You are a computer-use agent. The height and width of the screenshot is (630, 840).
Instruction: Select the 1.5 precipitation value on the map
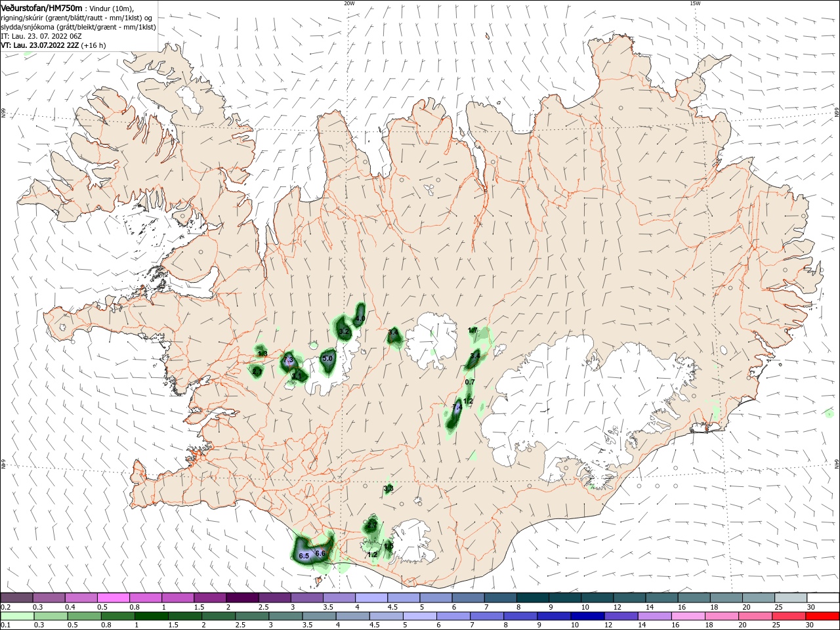(x=388, y=546)
